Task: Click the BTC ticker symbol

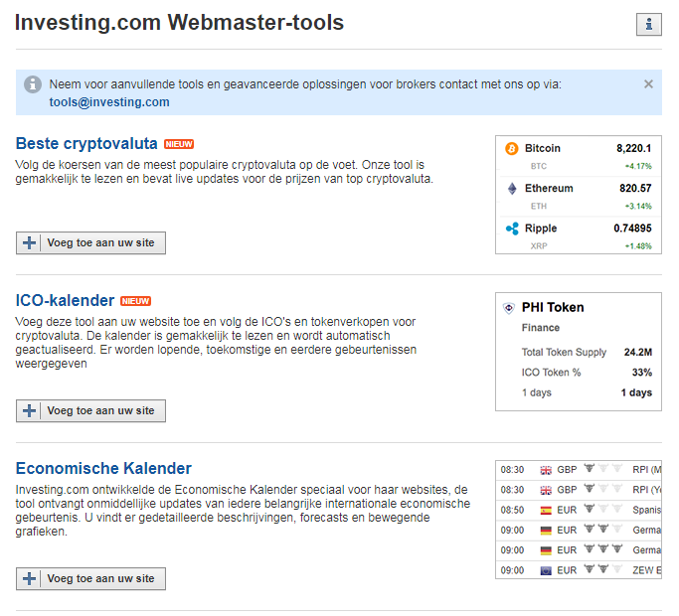Action: (x=539, y=166)
